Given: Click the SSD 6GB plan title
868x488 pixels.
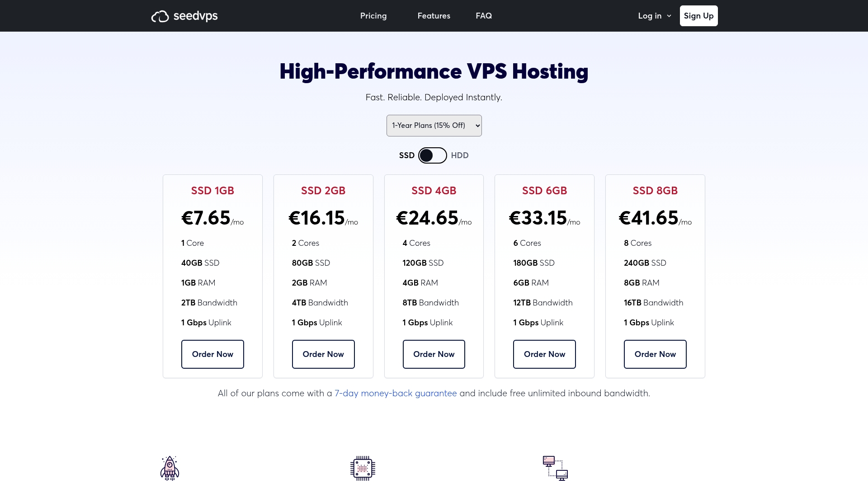Looking at the screenshot, I should coord(544,191).
